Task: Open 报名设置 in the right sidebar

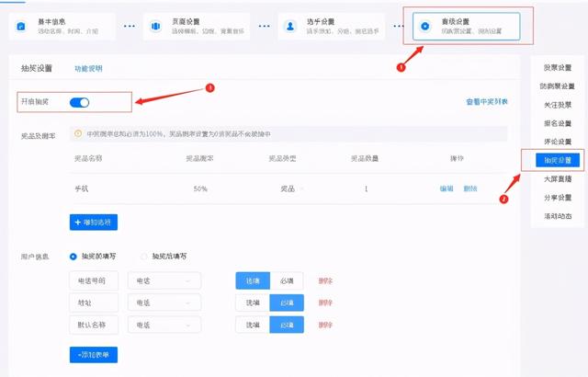Action: (x=558, y=123)
